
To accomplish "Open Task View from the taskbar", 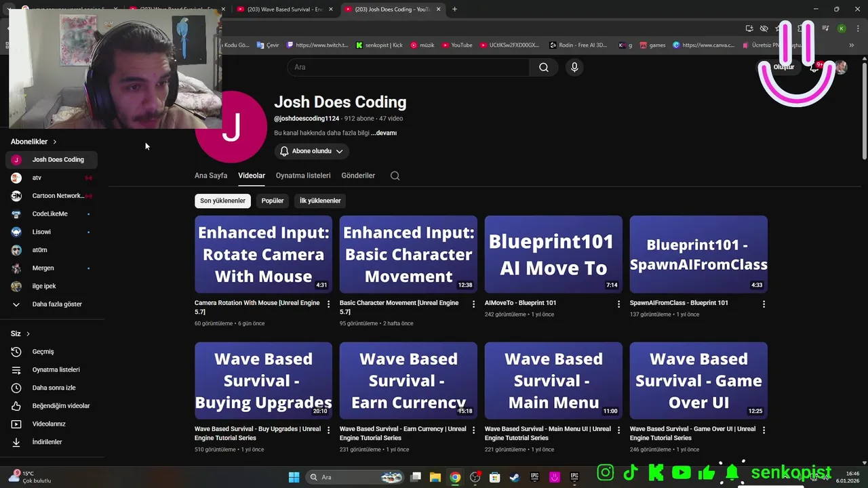I will click(x=416, y=477).
